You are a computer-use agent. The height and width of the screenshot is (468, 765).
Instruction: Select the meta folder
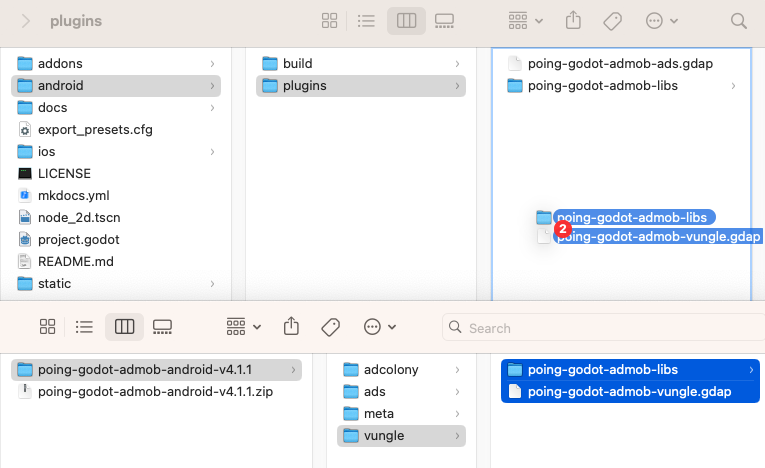pyautogui.click(x=401, y=413)
